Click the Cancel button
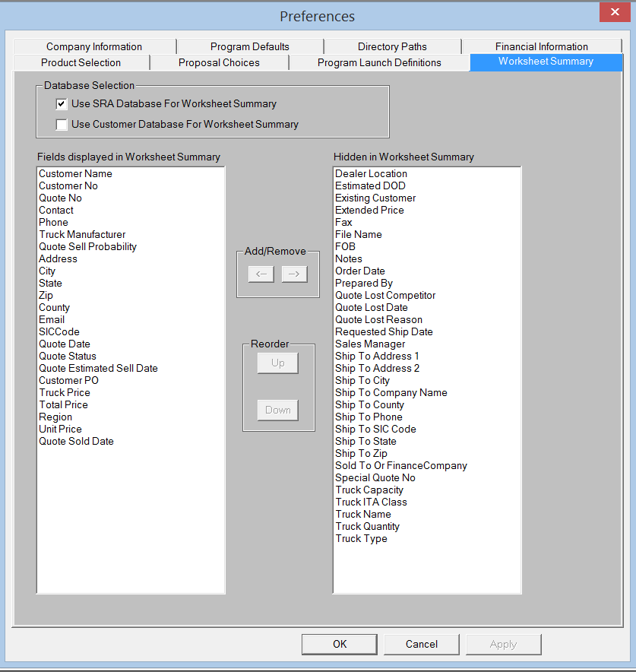Viewport: 636px width, 672px height. click(x=421, y=644)
